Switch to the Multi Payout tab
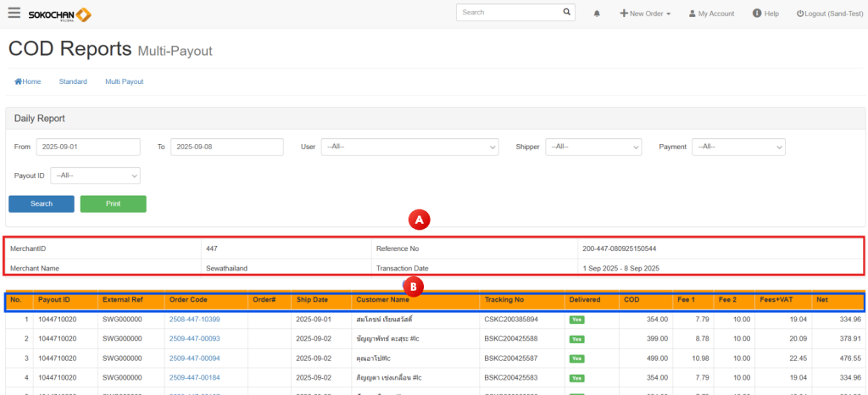This screenshot has width=868, height=395. point(124,81)
